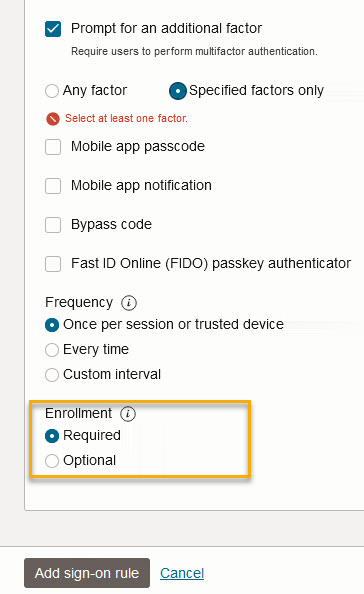The height and width of the screenshot is (594, 364).
Task: Open the Enrollment info tooltip icon
Action: point(128,414)
